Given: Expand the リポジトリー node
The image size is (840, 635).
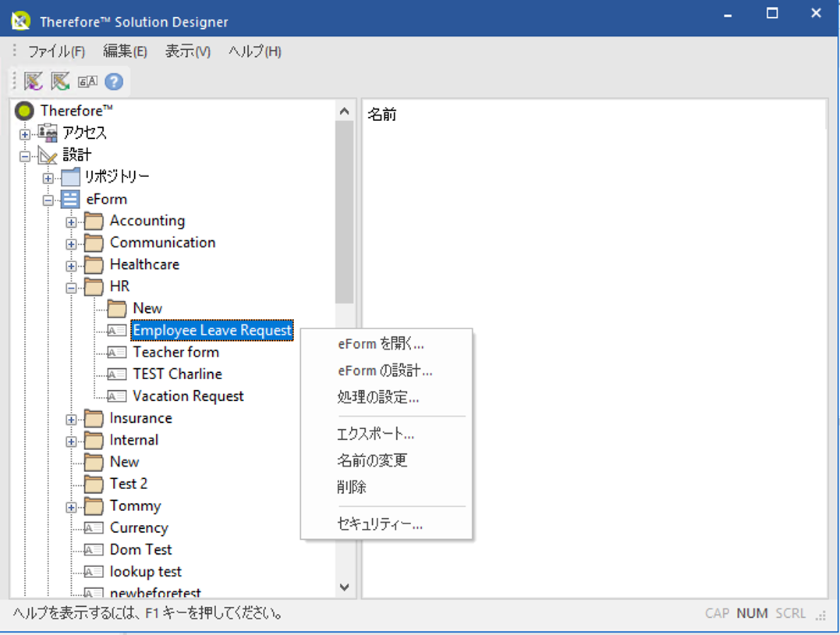Looking at the screenshot, I should pyautogui.click(x=48, y=179).
